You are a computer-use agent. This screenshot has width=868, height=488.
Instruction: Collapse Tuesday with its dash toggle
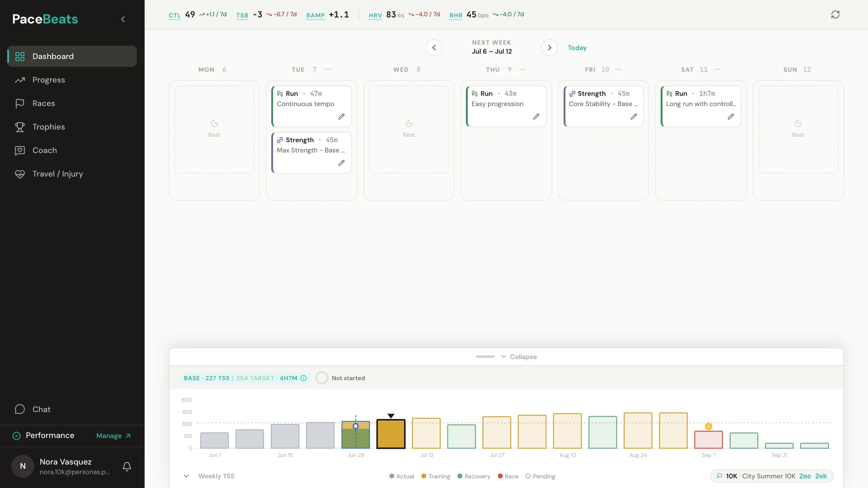(328, 69)
